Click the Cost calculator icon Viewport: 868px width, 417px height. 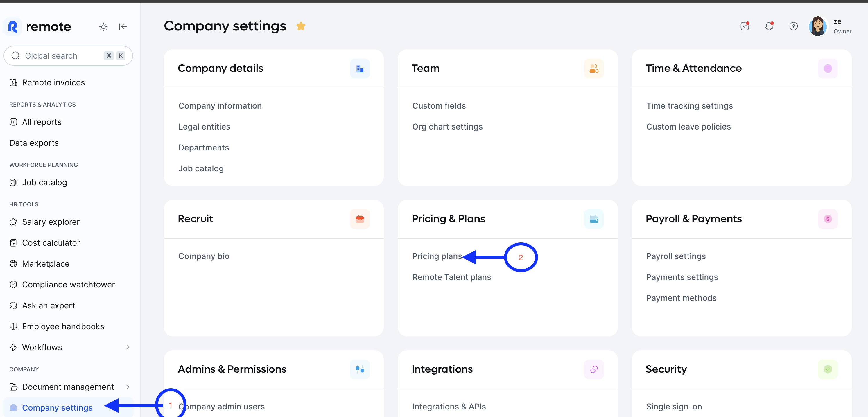[13, 243]
